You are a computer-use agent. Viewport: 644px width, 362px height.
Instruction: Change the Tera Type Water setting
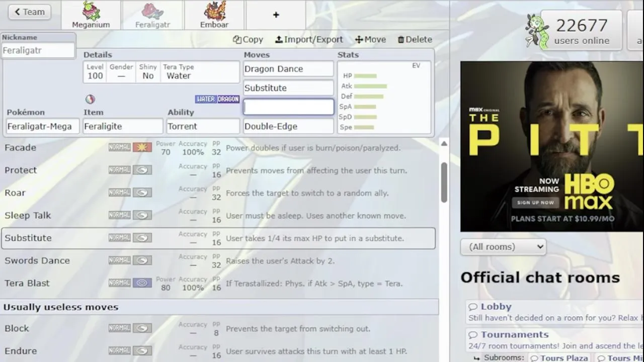pyautogui.click(x=200, y=72)
